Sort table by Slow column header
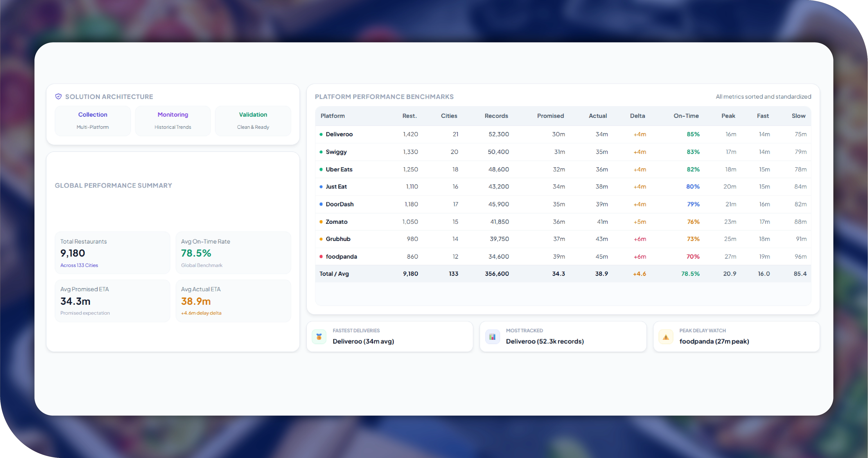This screenshot has height=458, width=868. click(x=798, y=116)
